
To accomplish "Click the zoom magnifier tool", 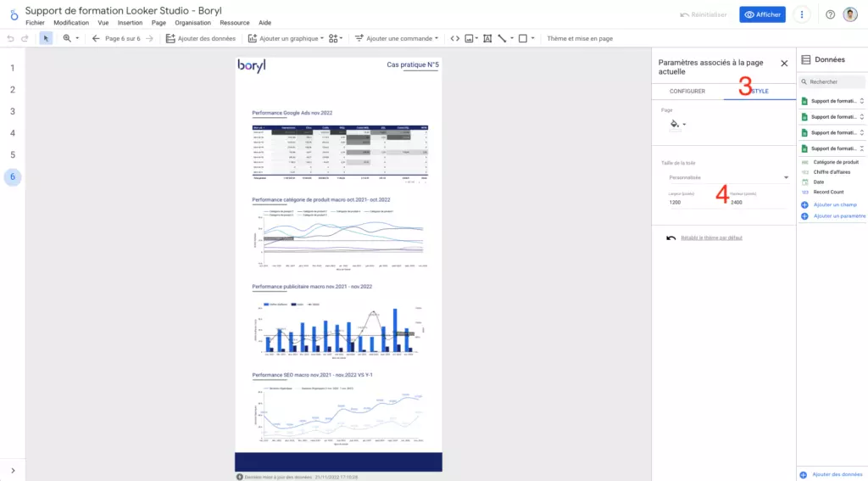I will coord(67,38).
